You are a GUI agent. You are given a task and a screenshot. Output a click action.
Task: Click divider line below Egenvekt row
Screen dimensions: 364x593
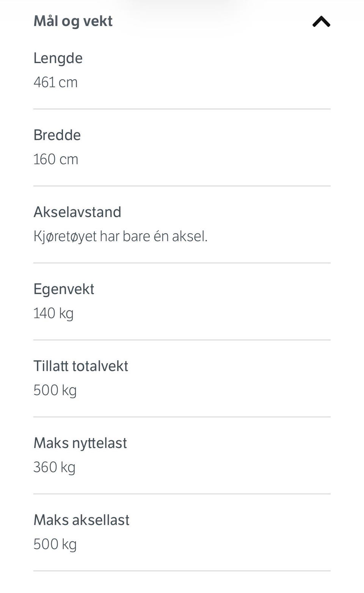tap(182, 340)
